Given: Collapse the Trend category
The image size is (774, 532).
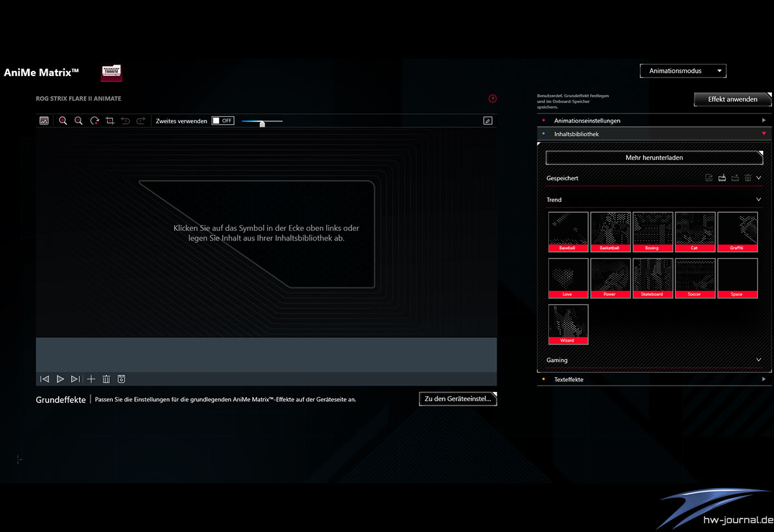Looking at the screenshot, I should [x=759, y=200].
